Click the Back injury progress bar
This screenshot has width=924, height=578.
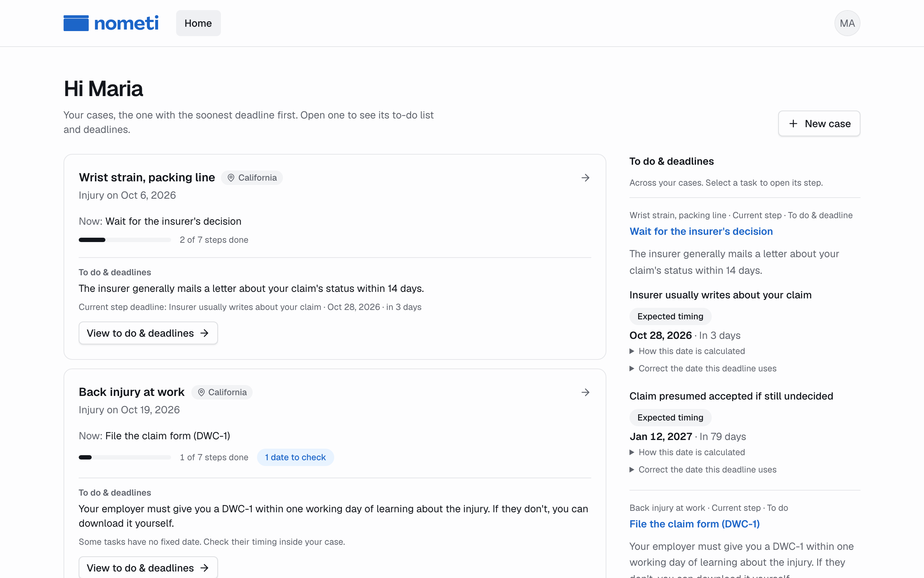[x=125, y=457]
